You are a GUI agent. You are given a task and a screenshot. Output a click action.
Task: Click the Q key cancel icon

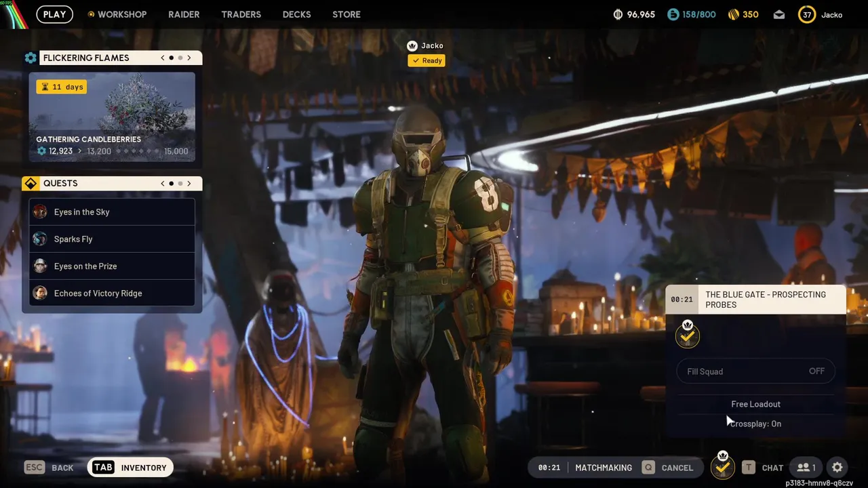649,467
